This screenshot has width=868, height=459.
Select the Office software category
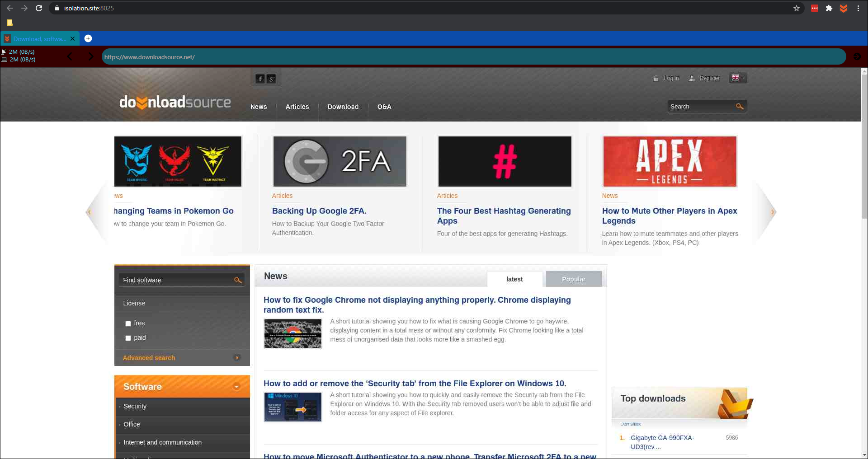[x=132, y=424]
